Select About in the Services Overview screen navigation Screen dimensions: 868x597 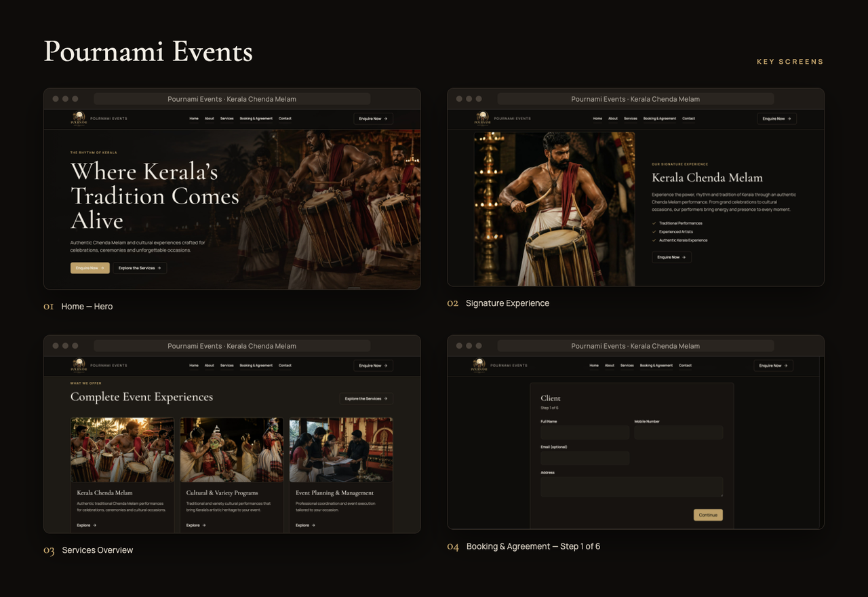(210, 366)
